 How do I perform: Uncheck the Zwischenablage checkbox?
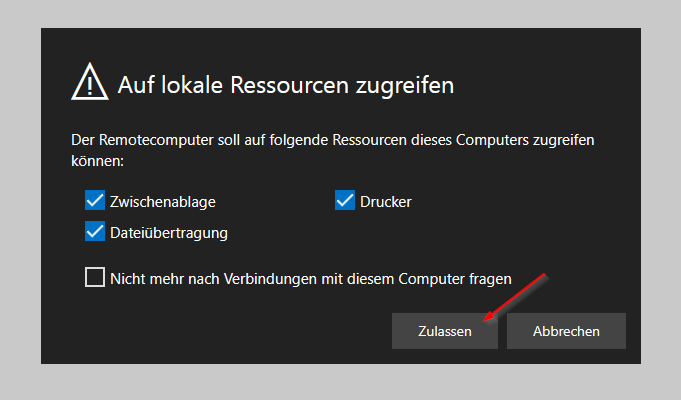click(x=95, y=200)
